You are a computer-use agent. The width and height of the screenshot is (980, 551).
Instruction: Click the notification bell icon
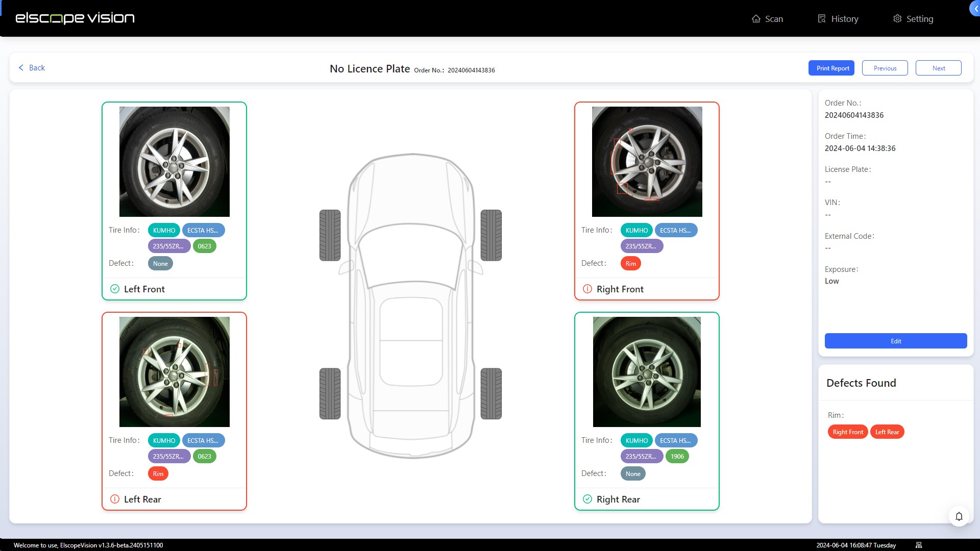point(959,516)
